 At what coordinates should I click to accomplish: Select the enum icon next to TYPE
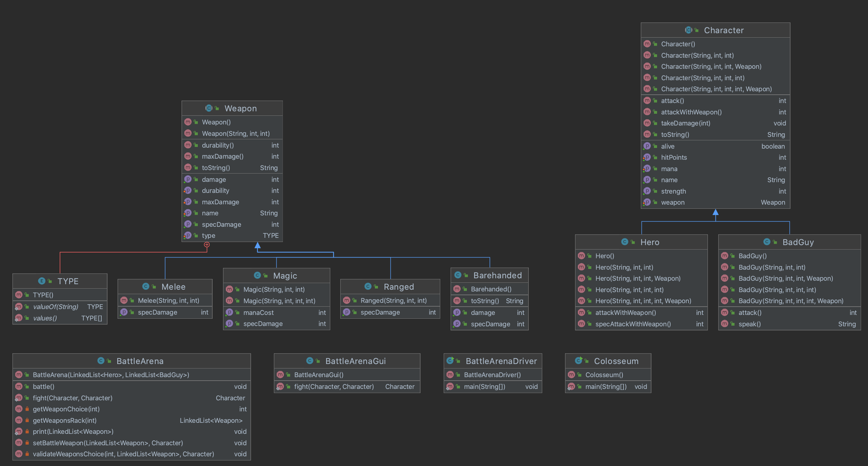(x=41, y=281)
